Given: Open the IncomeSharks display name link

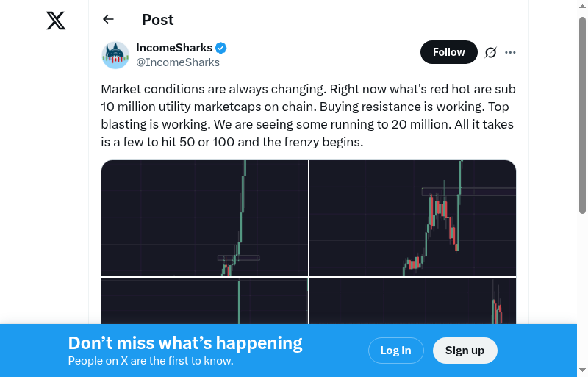Looking at the screenshot, I should tap(173, 49).
